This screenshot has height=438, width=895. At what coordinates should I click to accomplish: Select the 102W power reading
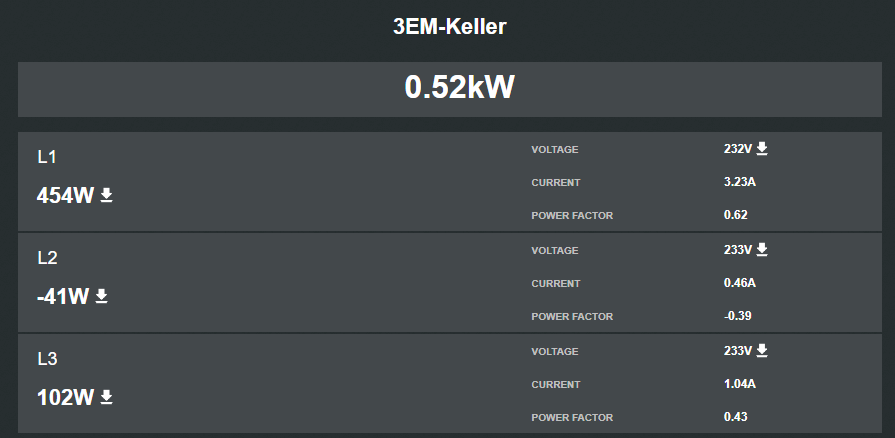point(65,397)
